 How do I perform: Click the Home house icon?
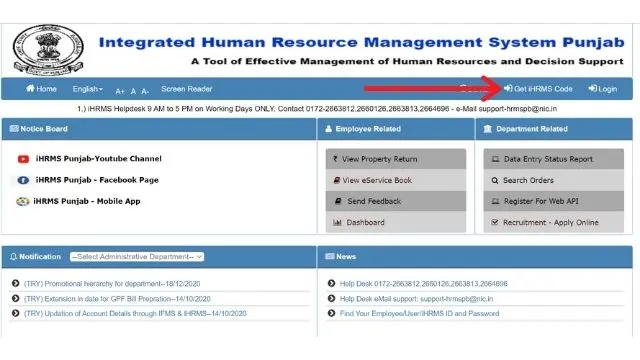pos(30,88)
